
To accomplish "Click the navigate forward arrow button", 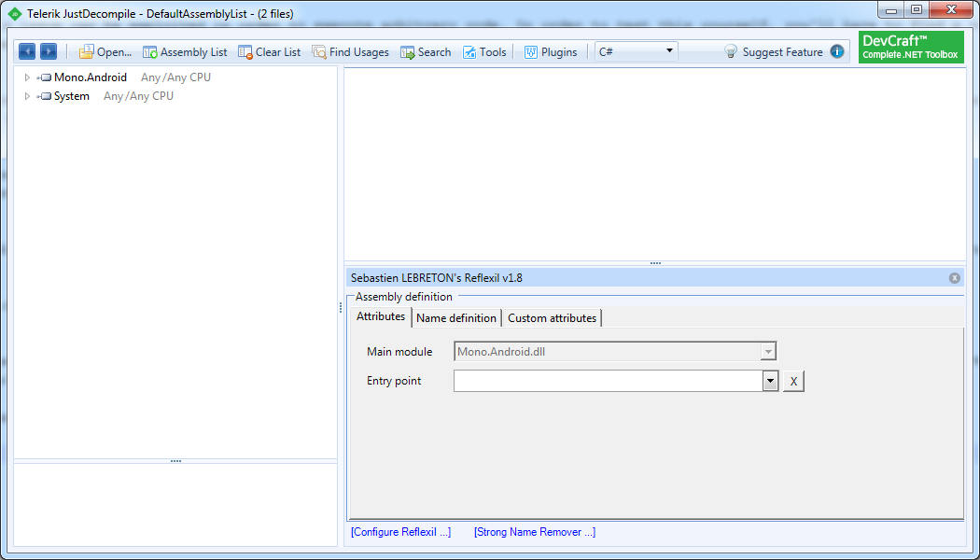I will click(x=49, y=52).
